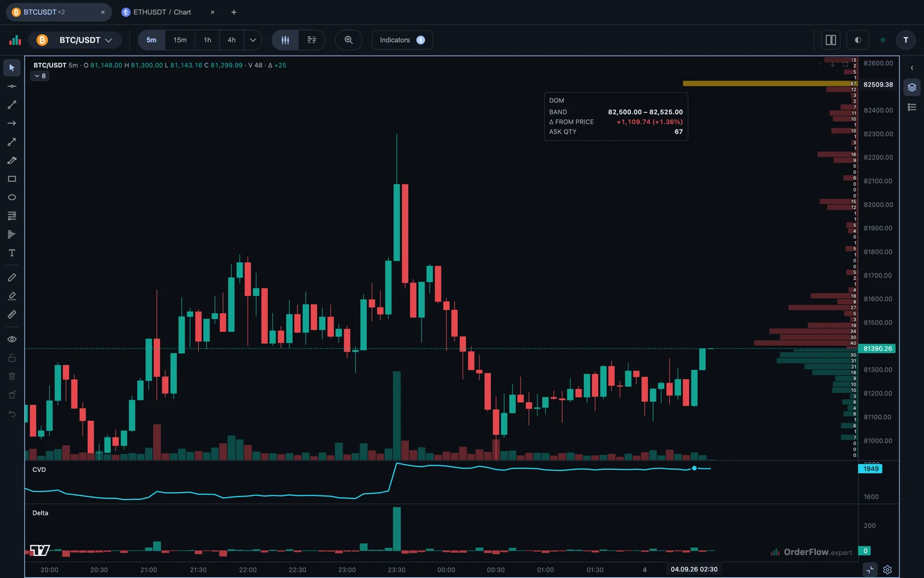Select the 1h timeframe
Image resolution: width=924 pixels, height=578 pixels.
(x=207, y=40)
